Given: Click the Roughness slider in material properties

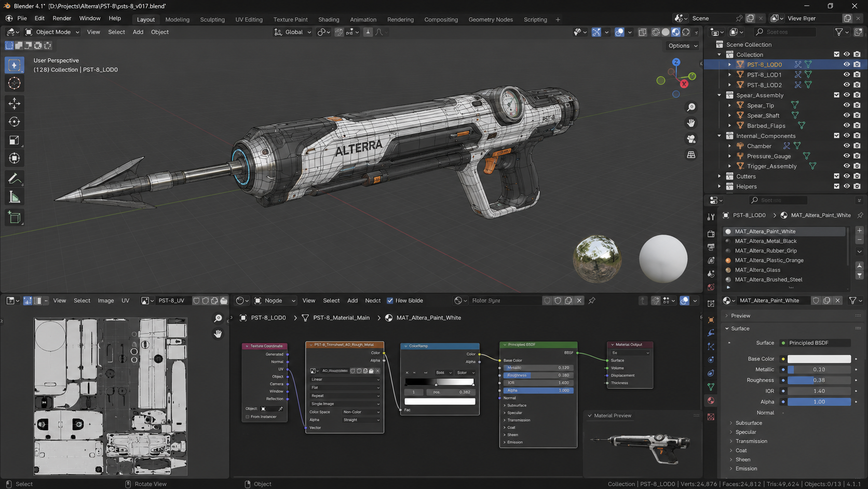Looking at the screenshot, I should coord(819,380).
